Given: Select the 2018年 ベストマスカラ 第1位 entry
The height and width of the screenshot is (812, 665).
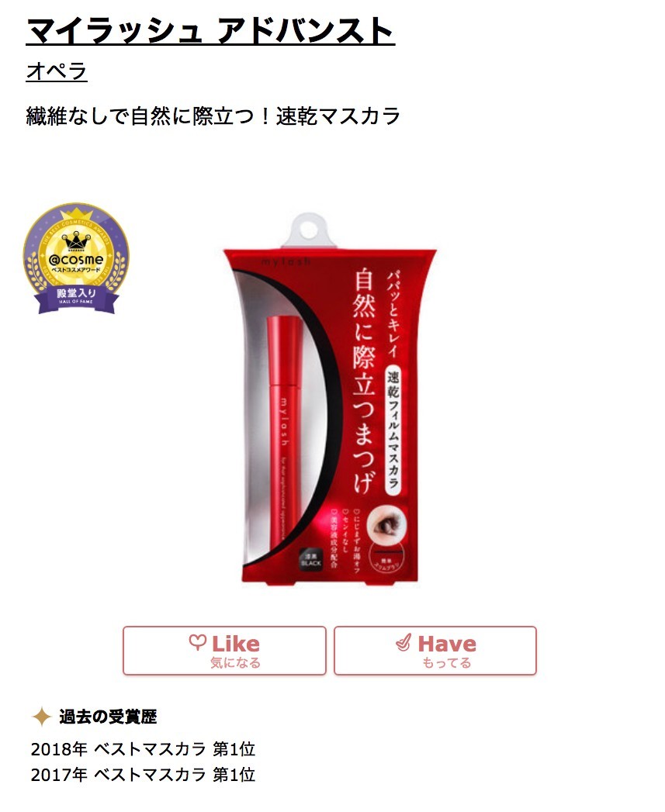Looking at the screenshot, I should pyautogui.click(x=143, y=749).
